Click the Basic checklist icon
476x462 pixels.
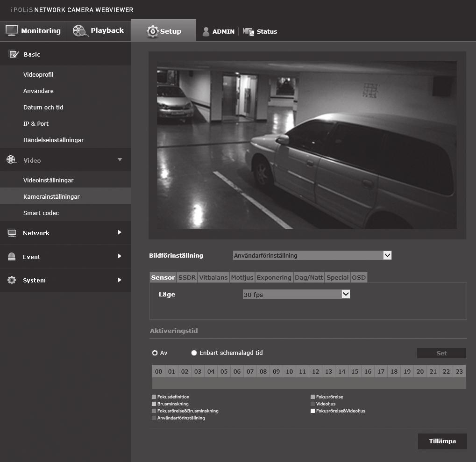tap(14, 54)
